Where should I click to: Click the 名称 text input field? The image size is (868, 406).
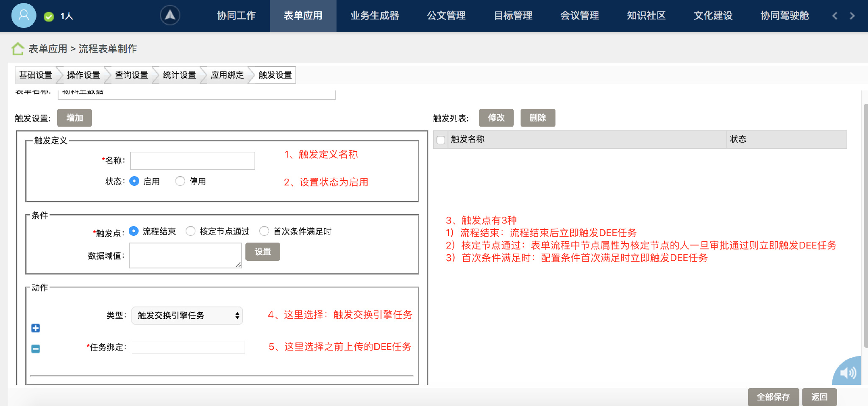(192, 161)
